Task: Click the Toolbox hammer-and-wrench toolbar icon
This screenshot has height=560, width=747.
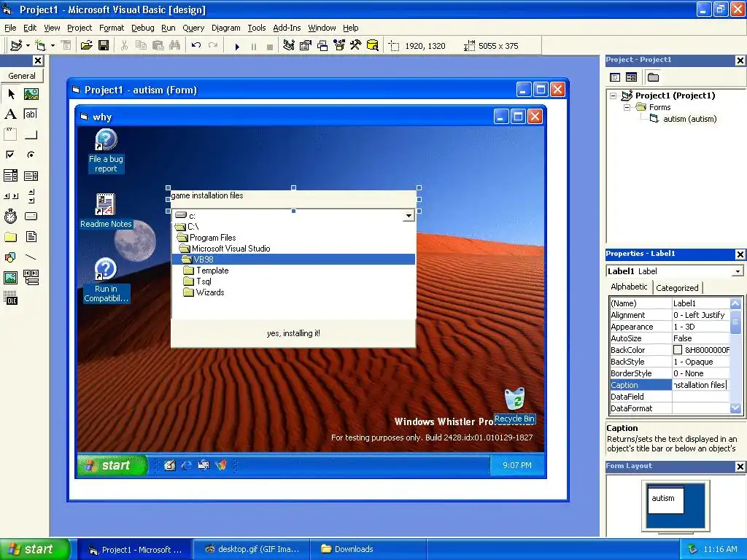Action: [x=356, y=46]
